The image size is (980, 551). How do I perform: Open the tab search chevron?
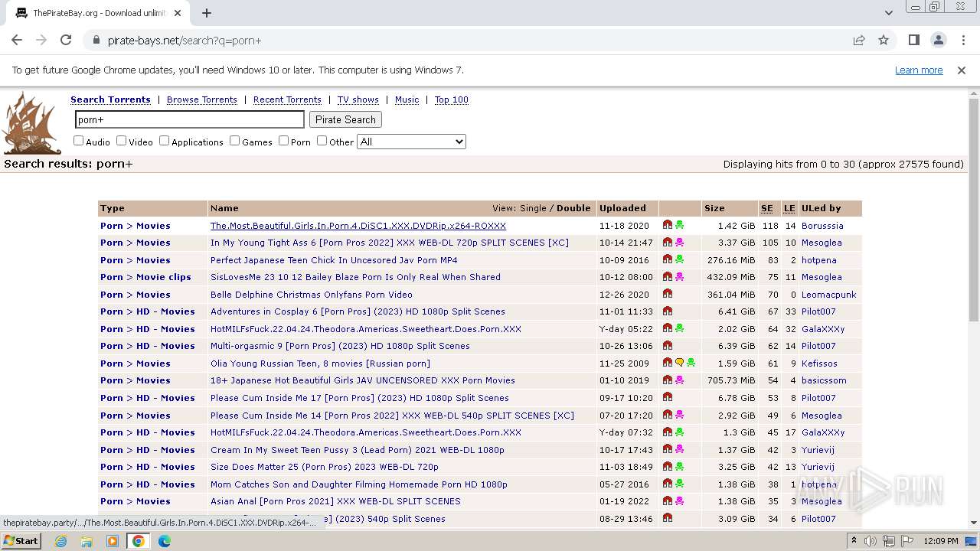coord(888,13)
